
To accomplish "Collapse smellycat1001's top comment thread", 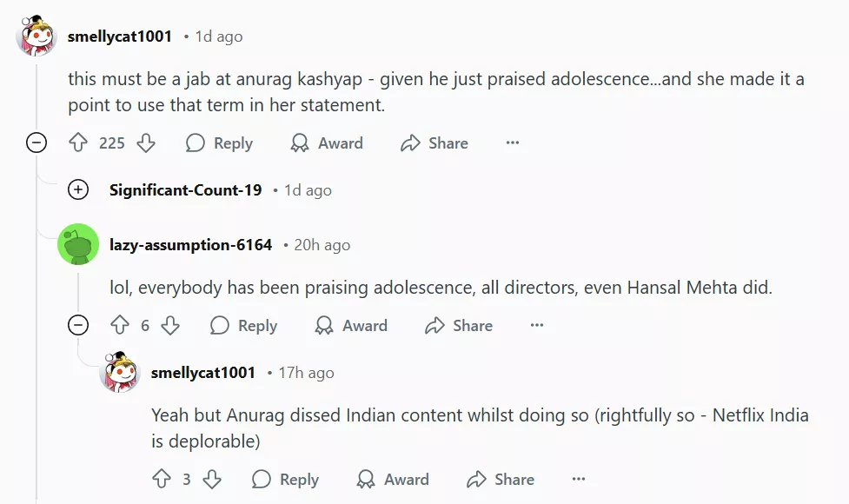I will coord(36,143).
